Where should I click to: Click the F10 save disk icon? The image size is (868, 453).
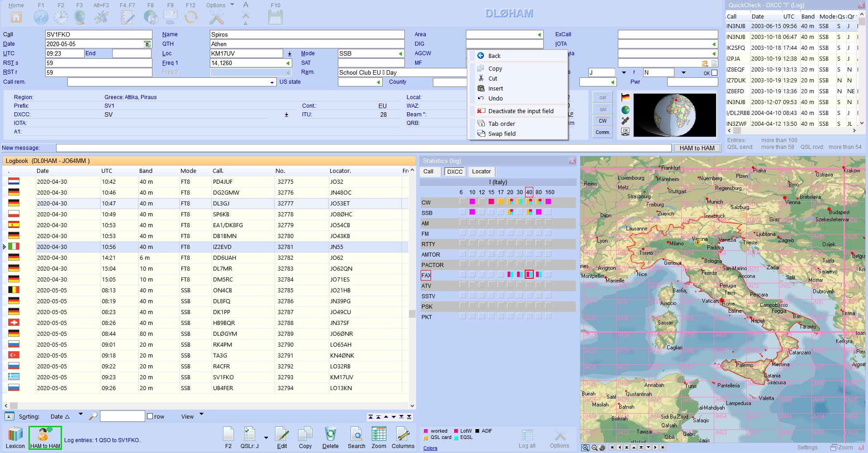click(x=275, y=17)
